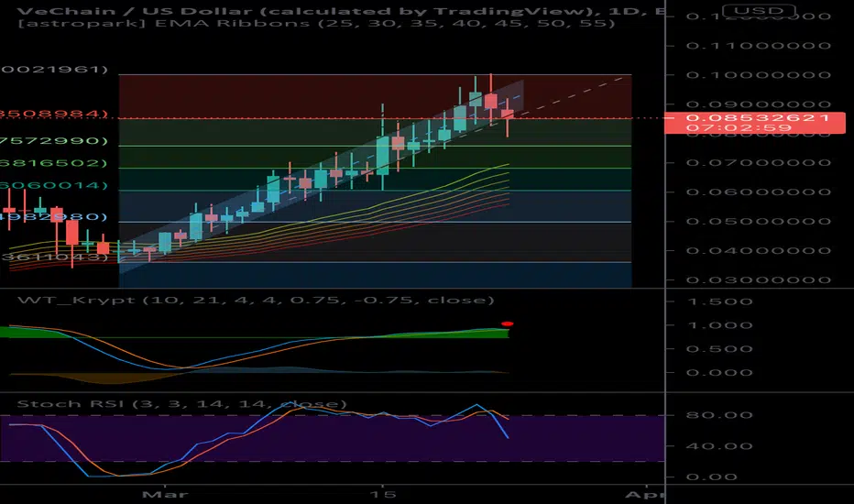
Task: Click the 80.00 level on Stoch RSI scale
Action: coord(720,414)
